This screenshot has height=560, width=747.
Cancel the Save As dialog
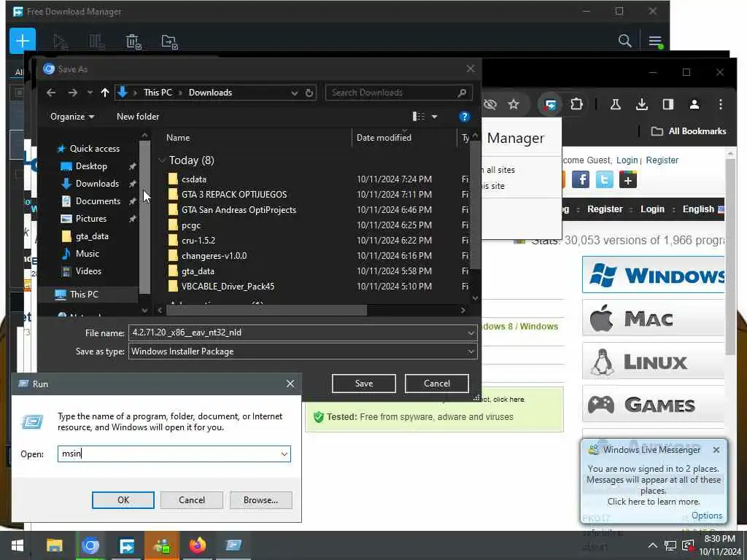click(436, 384)
